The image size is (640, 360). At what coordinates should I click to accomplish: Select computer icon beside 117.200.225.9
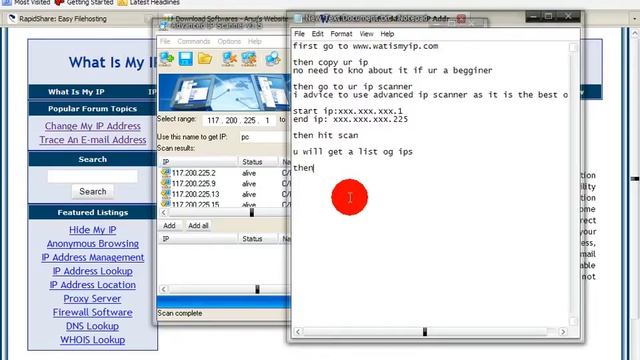click(x=166, y=183)
